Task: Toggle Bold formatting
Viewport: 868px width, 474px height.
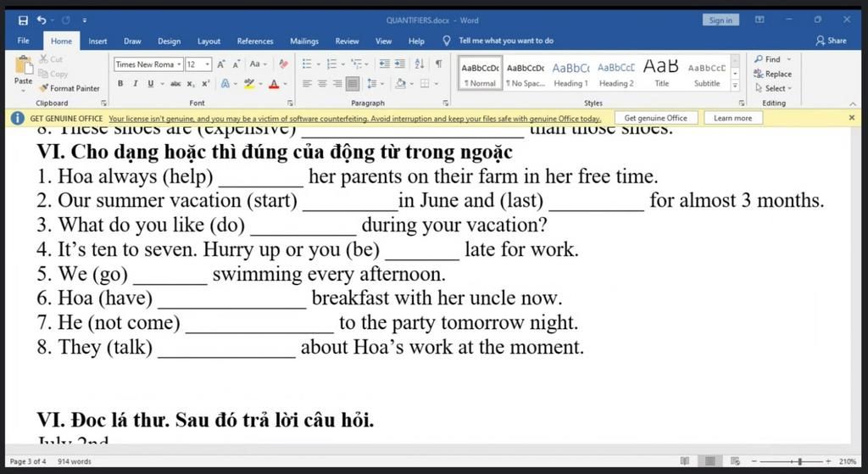Action: coord(120,84)
